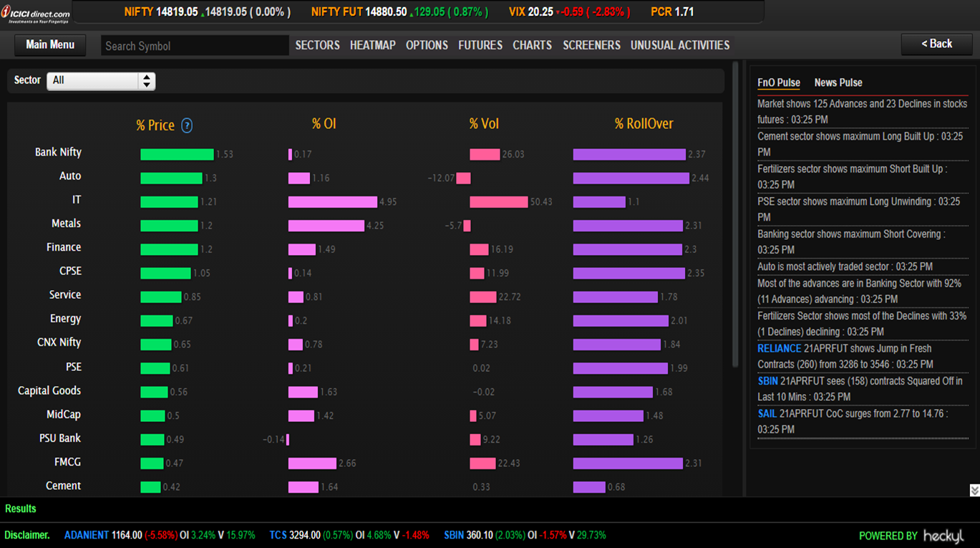This screenshot has height=548, width=980.
Task: Open the SCREENERS page
Action: (x=591, y=45)
